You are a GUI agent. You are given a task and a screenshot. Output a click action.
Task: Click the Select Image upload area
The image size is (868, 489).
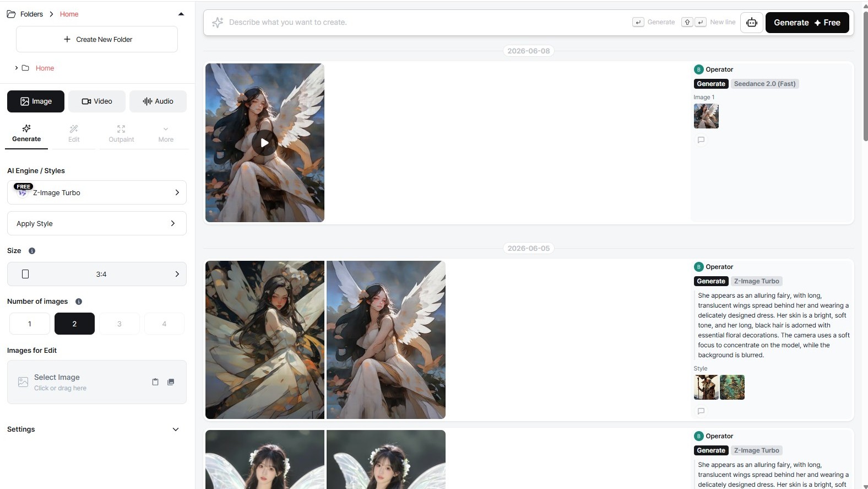97,382
